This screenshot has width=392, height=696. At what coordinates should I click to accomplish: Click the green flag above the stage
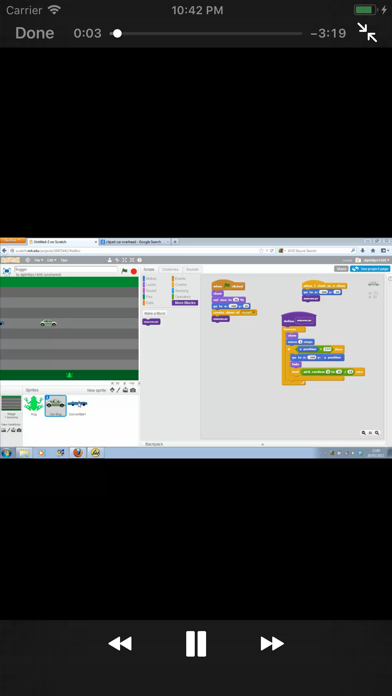tap(124, 271)
